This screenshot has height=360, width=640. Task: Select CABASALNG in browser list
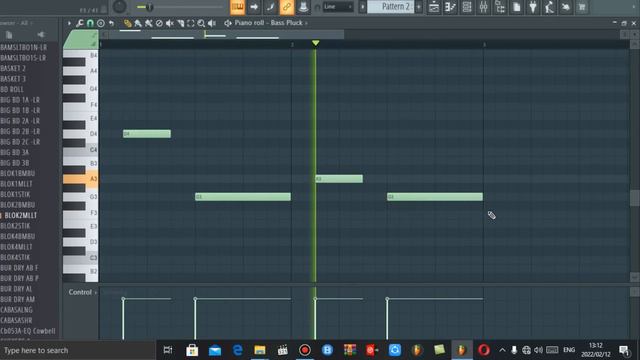point(16,310)
